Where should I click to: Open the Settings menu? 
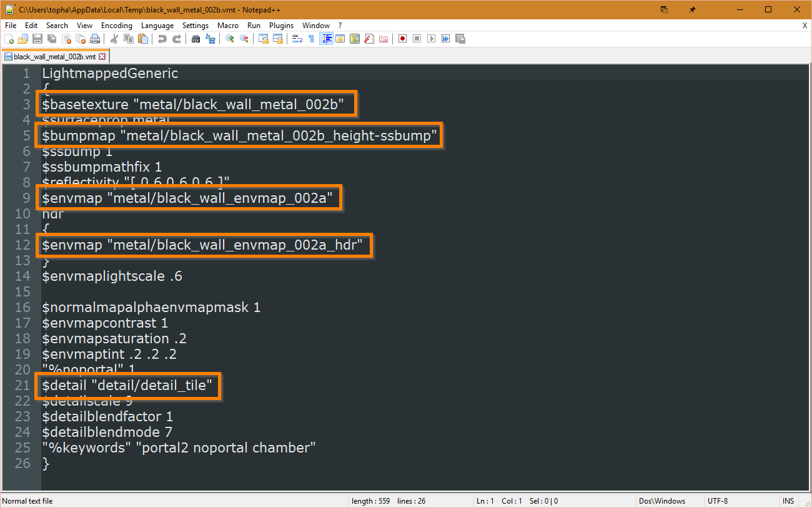(196, 26)
